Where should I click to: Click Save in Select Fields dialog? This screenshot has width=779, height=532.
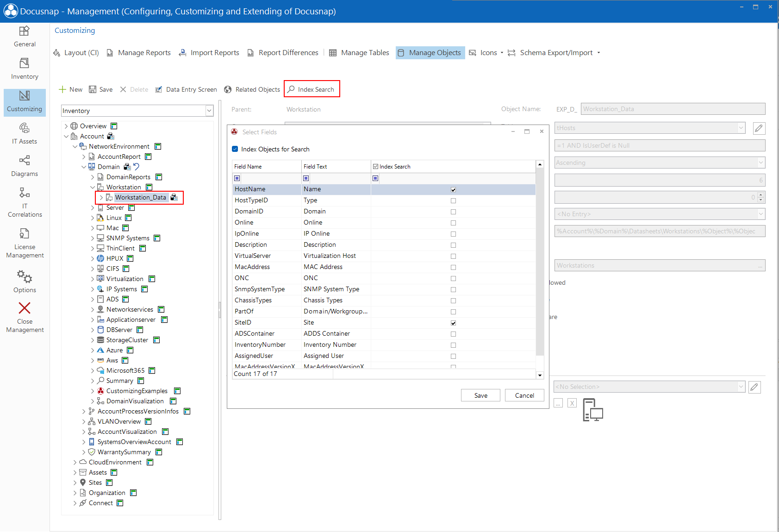pos(480,395)
